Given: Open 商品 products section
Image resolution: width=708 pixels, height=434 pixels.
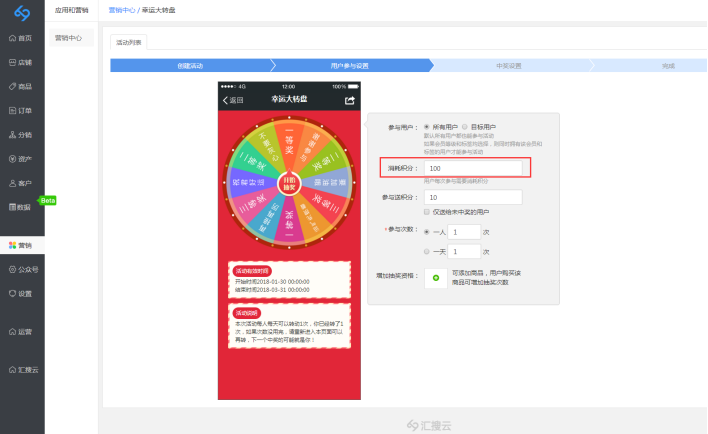Looking at the screenshot, I should pyautogui.click(x=21, y=86).
